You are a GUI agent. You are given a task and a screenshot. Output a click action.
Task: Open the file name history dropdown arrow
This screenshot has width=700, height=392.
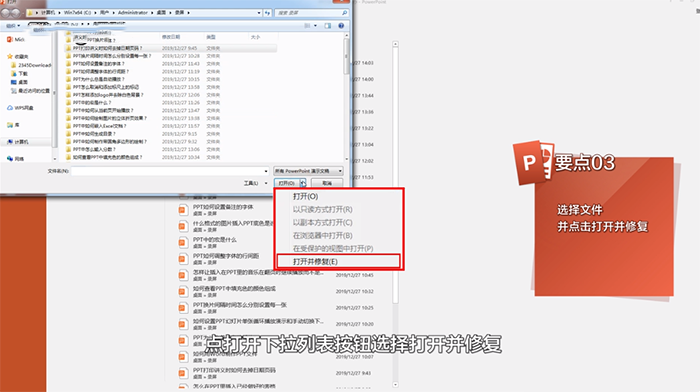(x=266, y=171)
